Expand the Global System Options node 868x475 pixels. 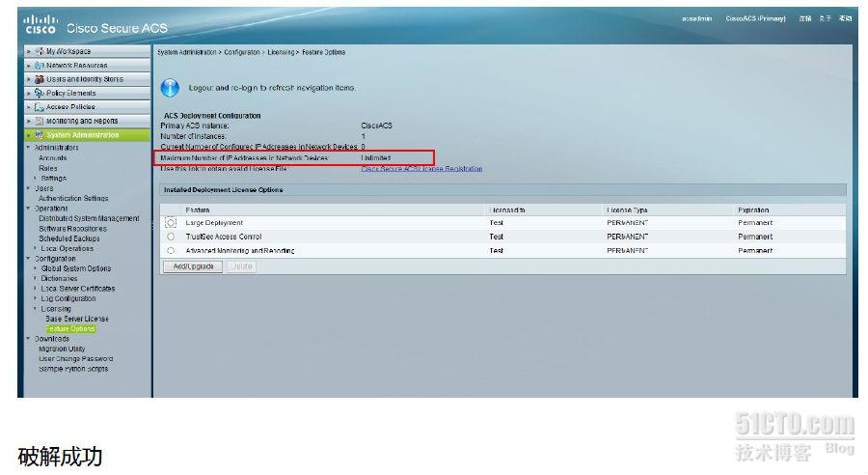tap(36, 268)
